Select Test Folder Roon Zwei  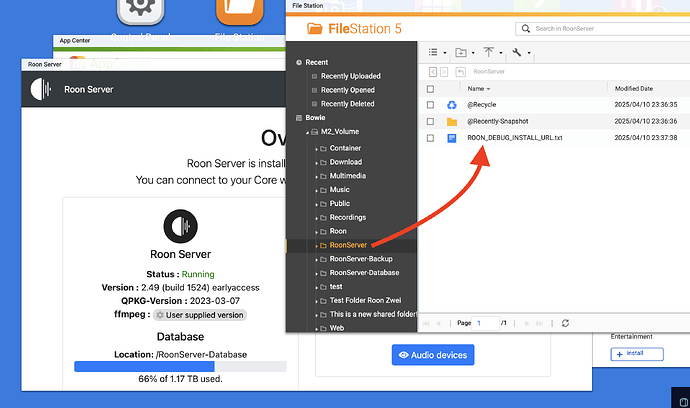click(x=365, y=301)
